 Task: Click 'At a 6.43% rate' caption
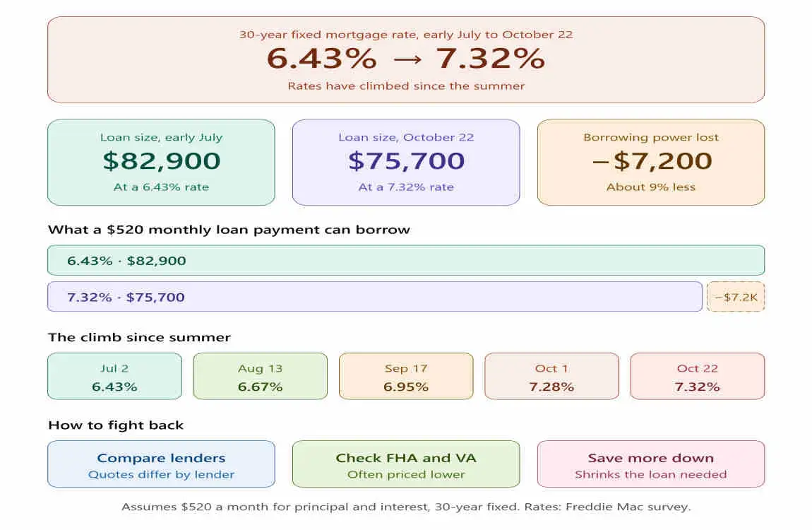(161, 187)
